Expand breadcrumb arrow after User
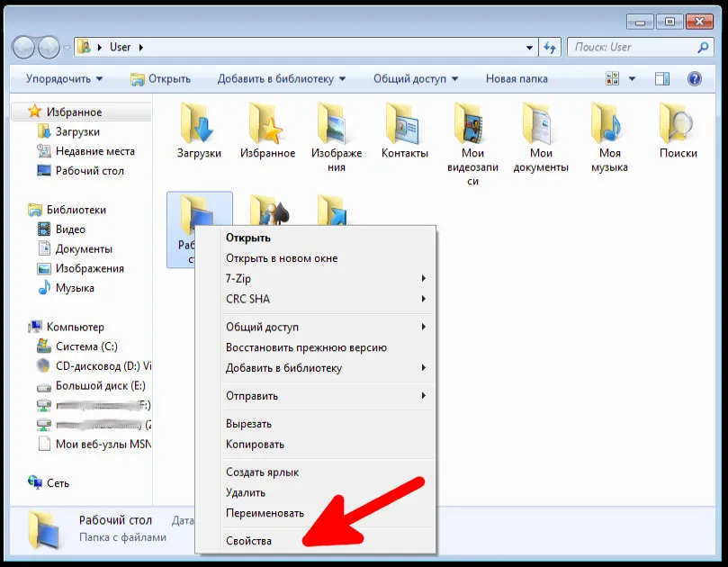The height and width of the screenshot is (567, 728). point(140,48)
